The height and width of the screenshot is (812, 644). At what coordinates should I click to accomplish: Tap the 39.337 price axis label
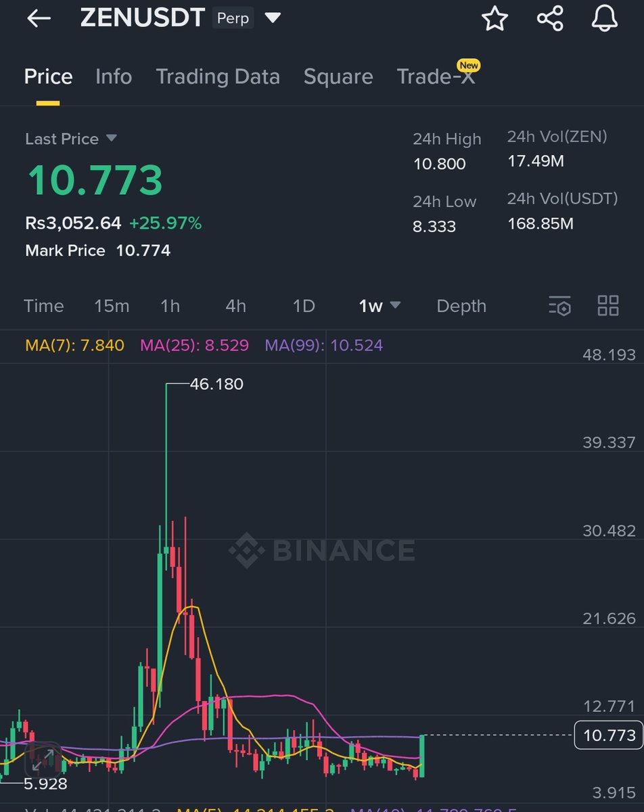pos(609,443)
